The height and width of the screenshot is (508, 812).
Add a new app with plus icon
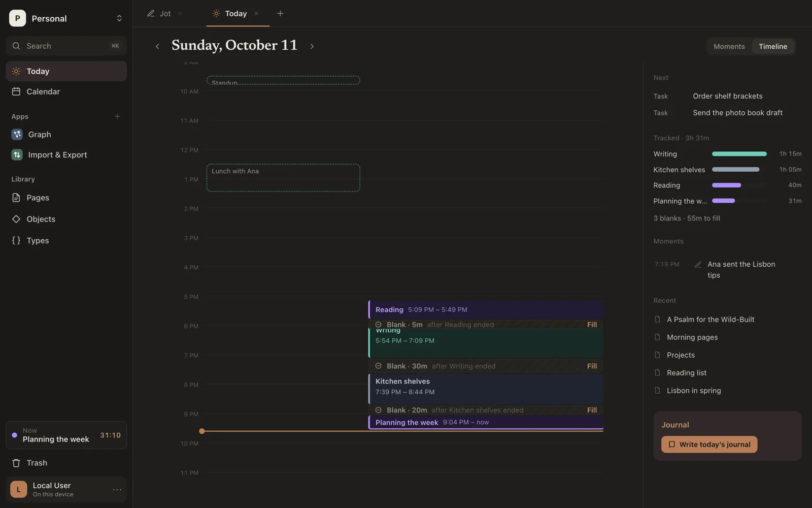click(x=117, y=116)
